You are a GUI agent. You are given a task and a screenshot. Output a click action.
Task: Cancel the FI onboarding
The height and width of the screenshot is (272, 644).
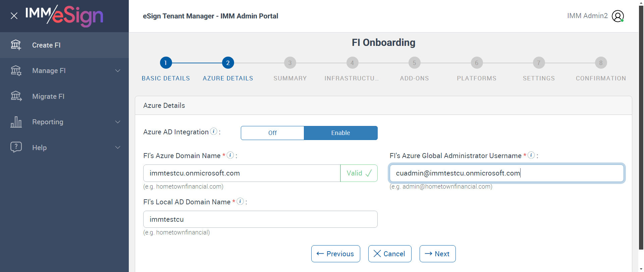coord(389,254)
